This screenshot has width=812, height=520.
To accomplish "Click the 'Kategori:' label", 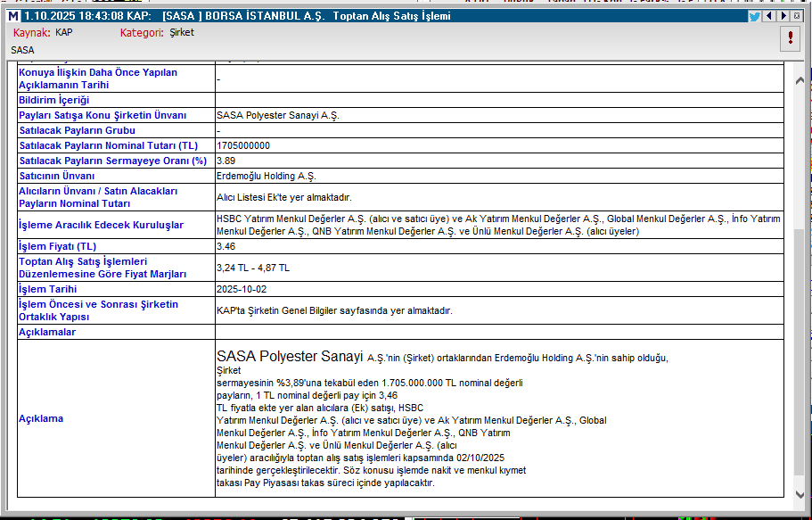I will [142, 33].
